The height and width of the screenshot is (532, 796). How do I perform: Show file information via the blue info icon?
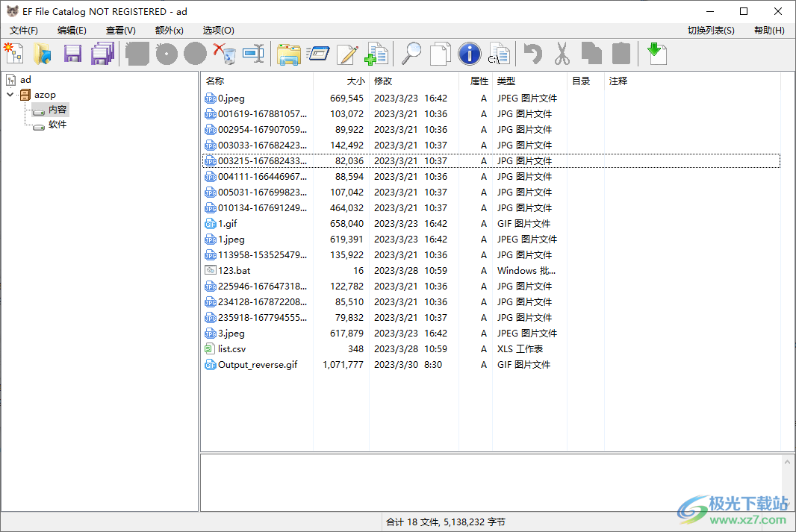470,53
